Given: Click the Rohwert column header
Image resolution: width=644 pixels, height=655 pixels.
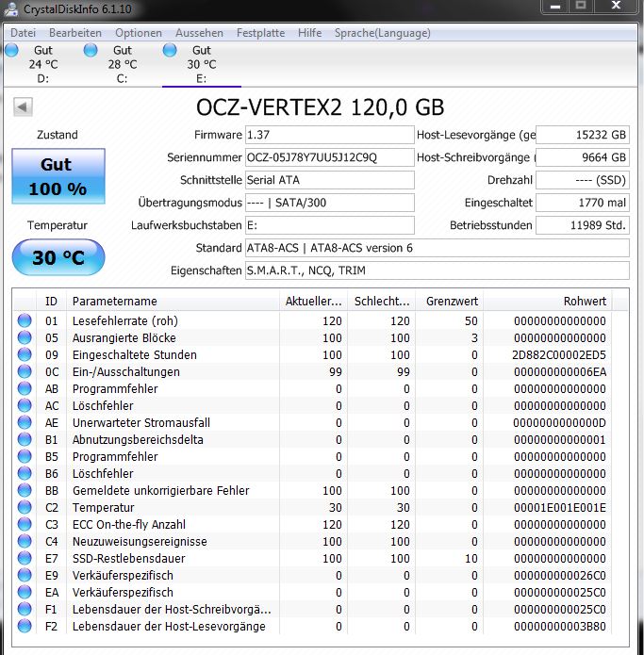Looking at the screenshot, I should (548, 301).
